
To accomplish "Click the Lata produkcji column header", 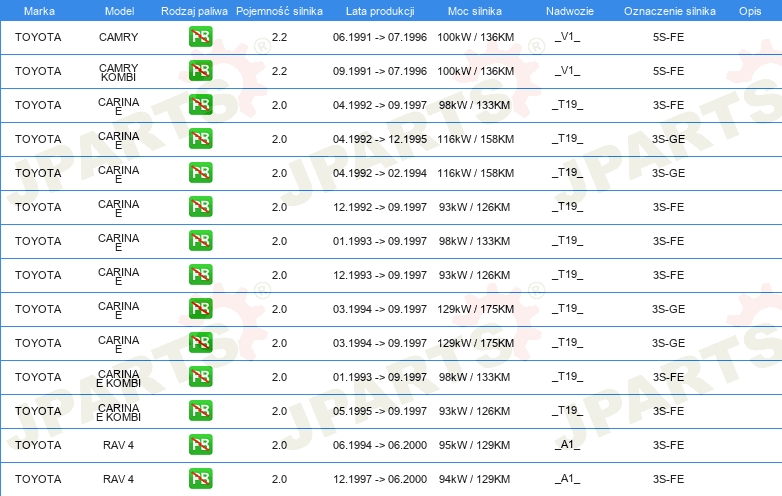I will [380, 11].
